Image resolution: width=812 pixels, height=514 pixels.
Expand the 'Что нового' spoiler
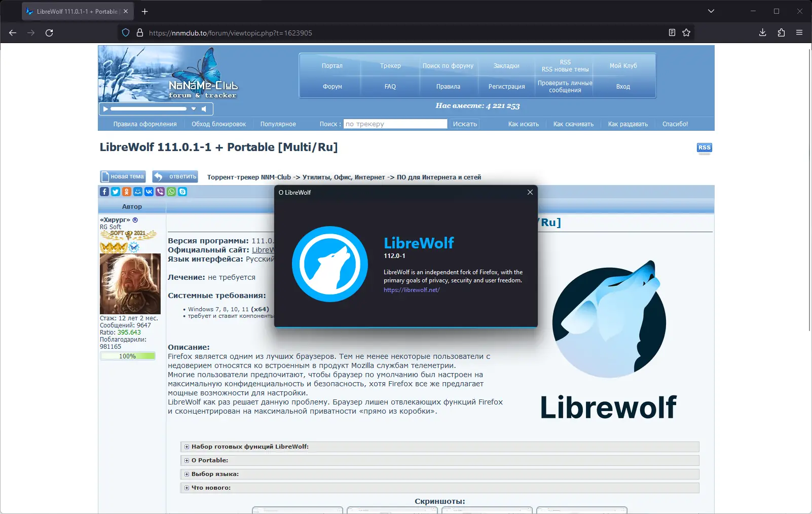coord(440,488)
